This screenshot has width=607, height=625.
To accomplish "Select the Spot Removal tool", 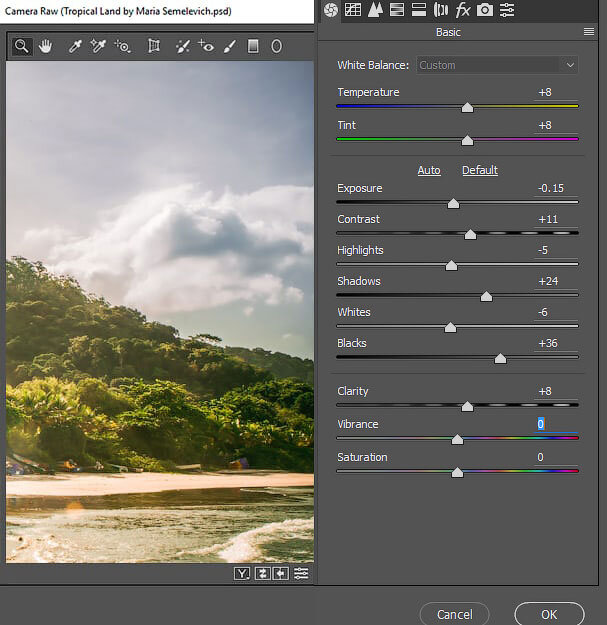I will [183, 46].
